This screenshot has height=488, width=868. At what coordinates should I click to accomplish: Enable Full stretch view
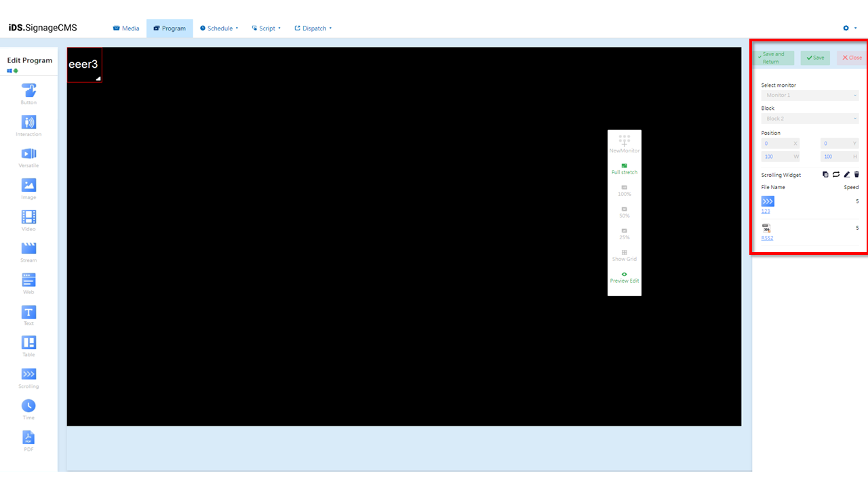click(624, 169)
